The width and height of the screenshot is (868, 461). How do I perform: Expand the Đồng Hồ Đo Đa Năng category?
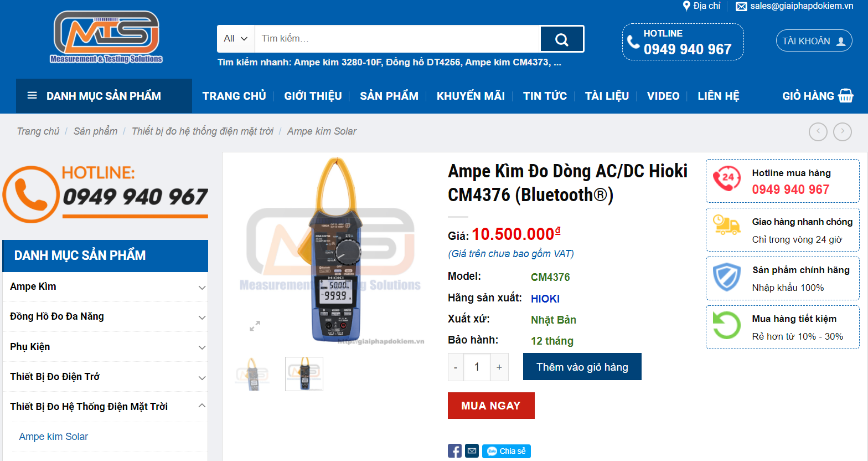click(x=202, y=316)
